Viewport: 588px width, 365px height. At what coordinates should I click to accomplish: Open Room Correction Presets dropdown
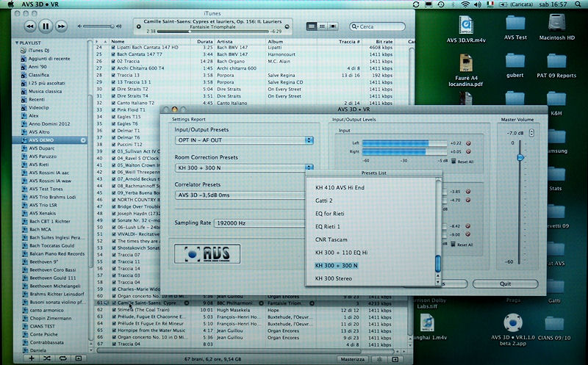(244, 167)
